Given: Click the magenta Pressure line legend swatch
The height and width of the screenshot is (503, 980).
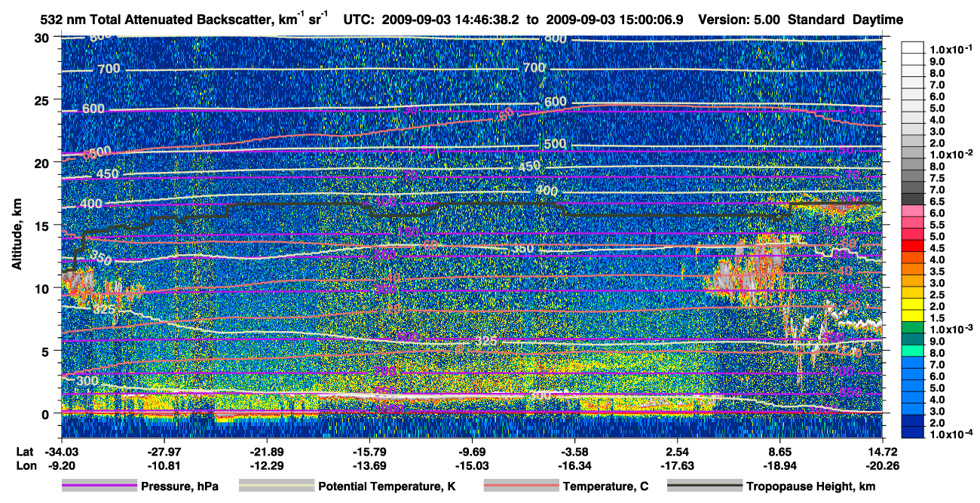Looking at the screenshot, I should (x=99, y=486).
